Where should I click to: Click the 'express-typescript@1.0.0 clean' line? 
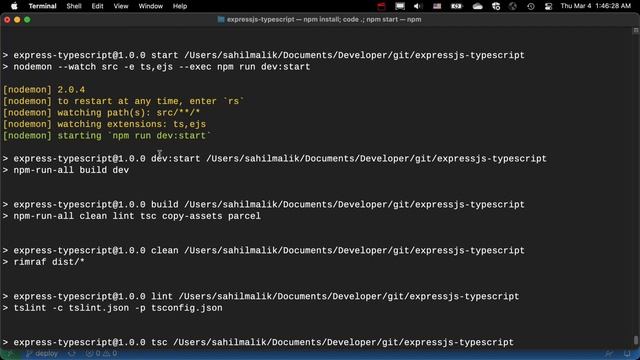(x=264, y=251)
